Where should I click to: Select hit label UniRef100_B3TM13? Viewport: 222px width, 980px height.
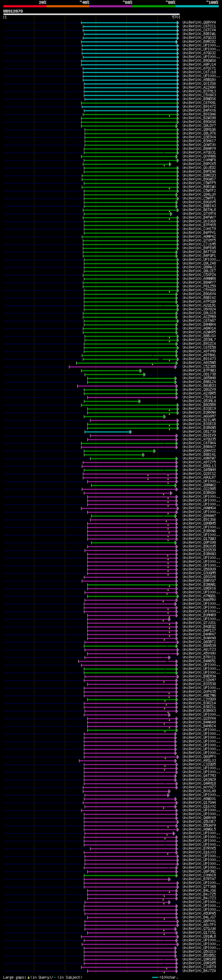199,91
